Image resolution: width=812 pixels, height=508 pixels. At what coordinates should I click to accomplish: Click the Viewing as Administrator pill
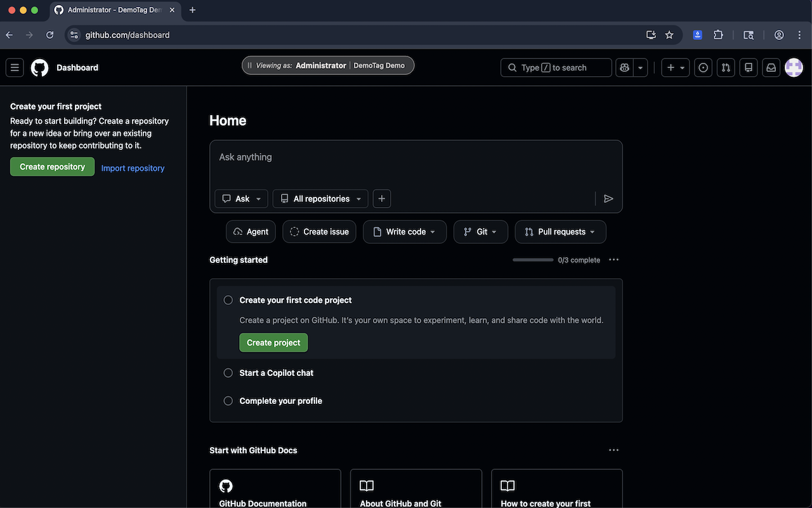[x=328, y=65]
